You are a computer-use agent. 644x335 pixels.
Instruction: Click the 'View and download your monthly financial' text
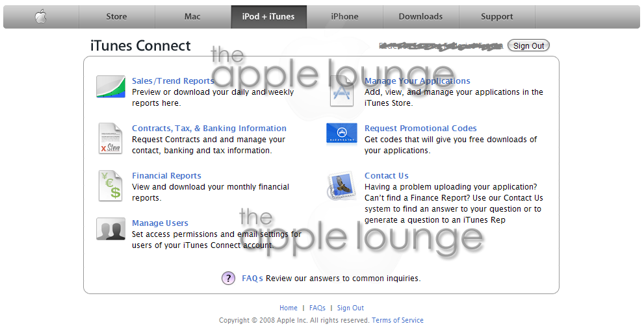[x=211, y=187]
